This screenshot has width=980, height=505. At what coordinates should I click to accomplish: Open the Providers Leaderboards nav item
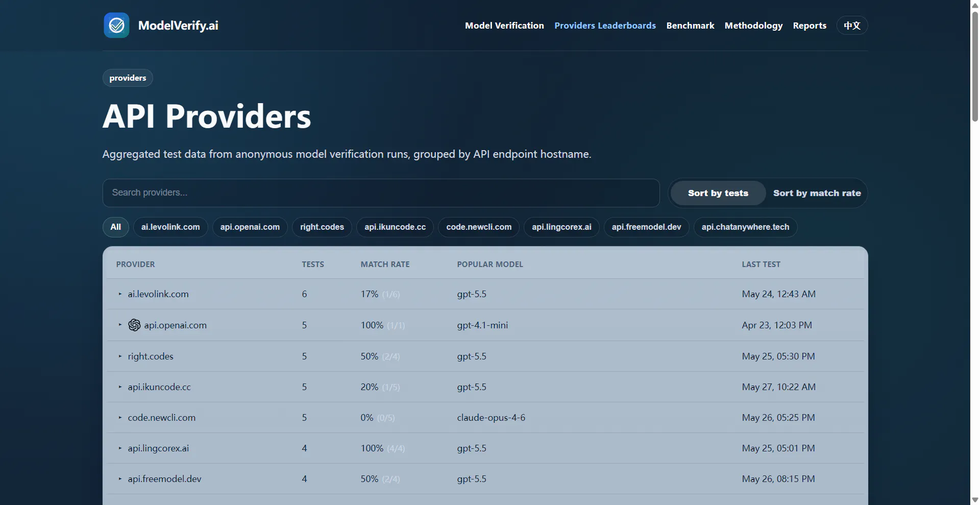(x=605, y=26)
